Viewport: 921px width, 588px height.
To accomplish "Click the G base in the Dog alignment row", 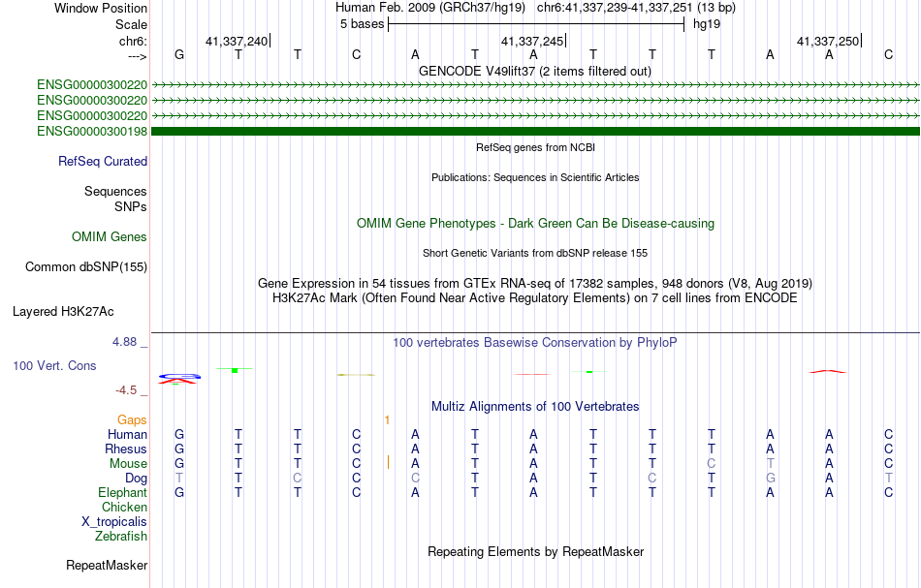I will coord(771,479).
